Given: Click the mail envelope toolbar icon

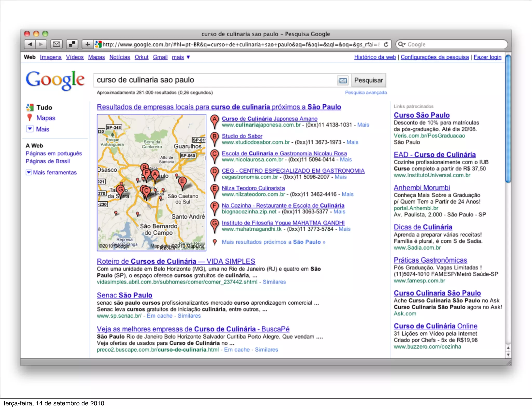Looking at the screenshot, I should tap(56, 44).
